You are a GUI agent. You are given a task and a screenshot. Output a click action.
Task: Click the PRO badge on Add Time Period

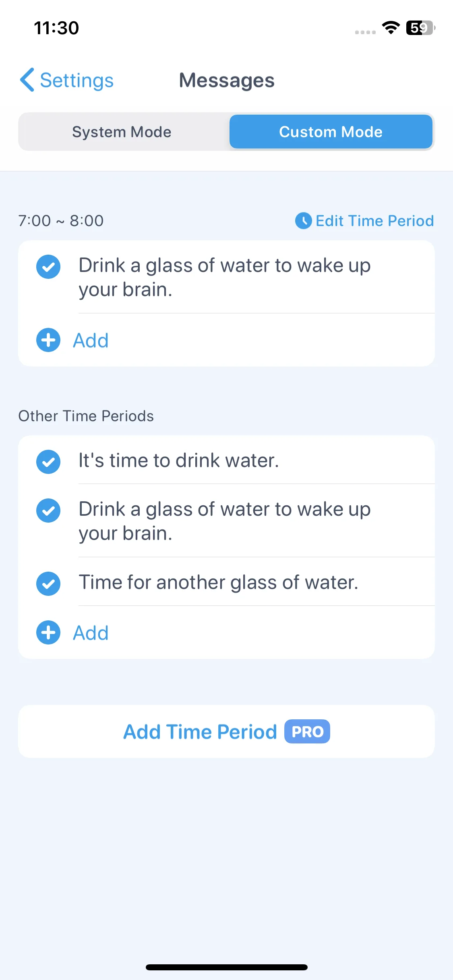click(307, 732)
